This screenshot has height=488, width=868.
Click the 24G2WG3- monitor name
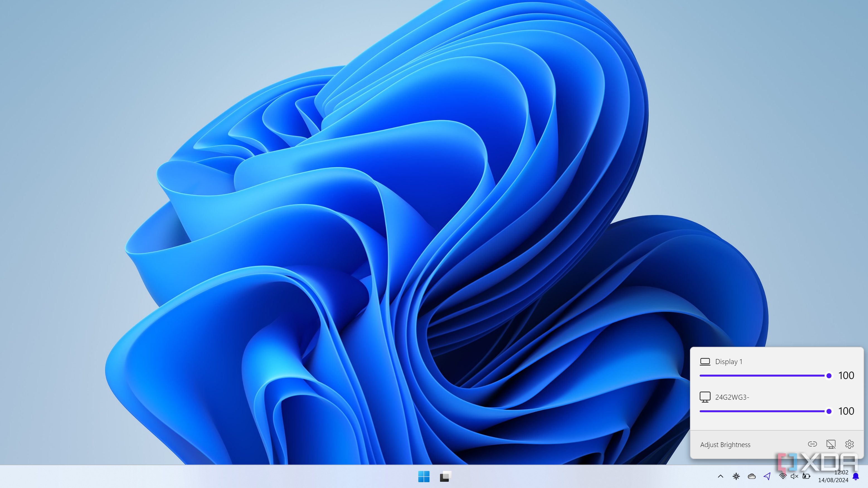(732, 397)
